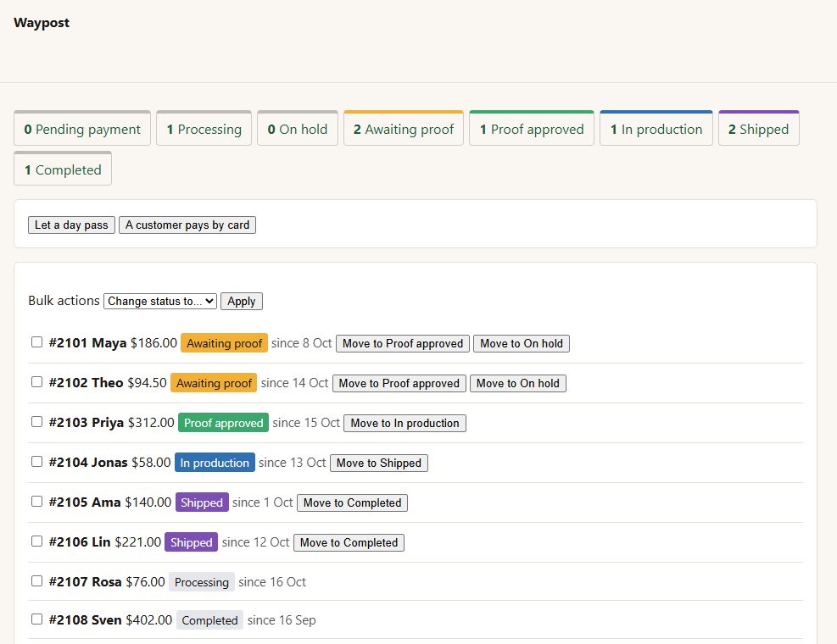
Task: View the In production tab
Action: pos(656,128)
